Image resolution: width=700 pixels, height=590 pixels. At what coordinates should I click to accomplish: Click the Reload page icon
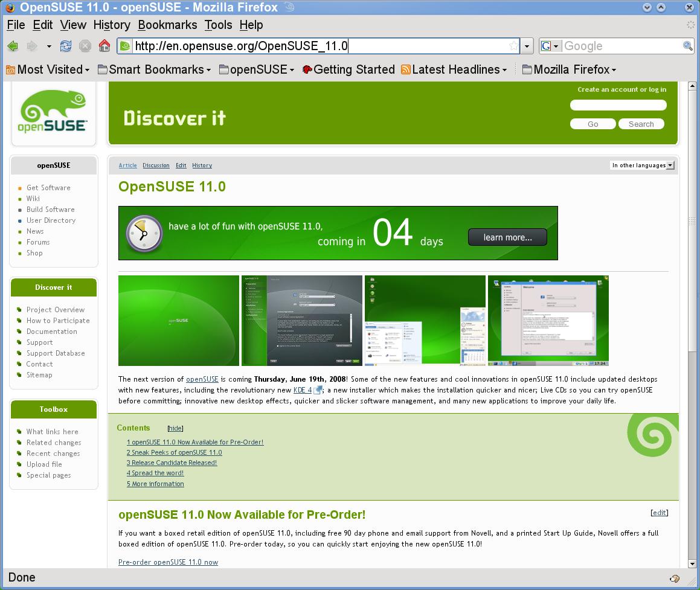pos(66,46)
